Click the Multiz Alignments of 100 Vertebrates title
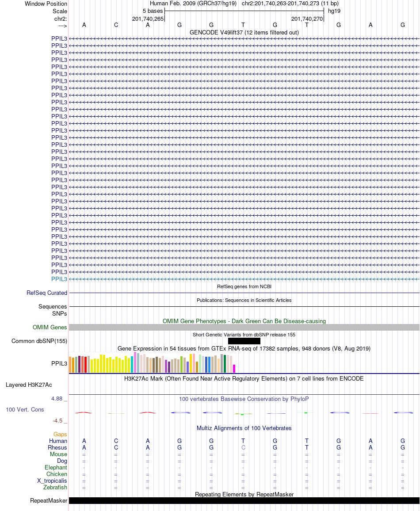The image size is (420, 511). pos(244,428)
